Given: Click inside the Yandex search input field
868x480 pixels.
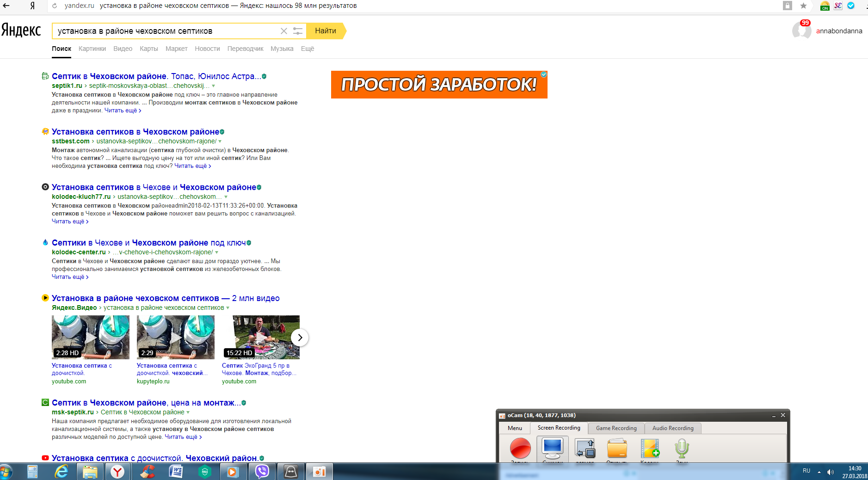Looking at the screenshot, I should point(166,31).
